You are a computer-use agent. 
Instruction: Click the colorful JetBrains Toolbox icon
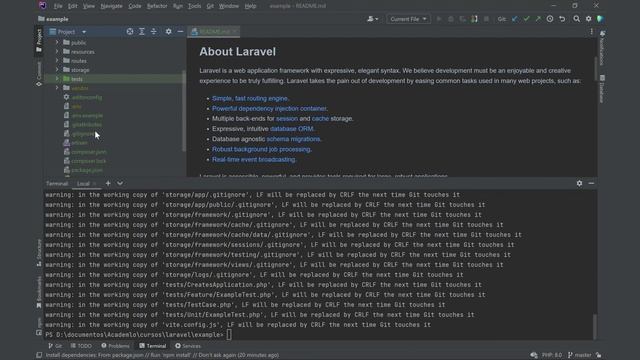(x=600, y=19)
